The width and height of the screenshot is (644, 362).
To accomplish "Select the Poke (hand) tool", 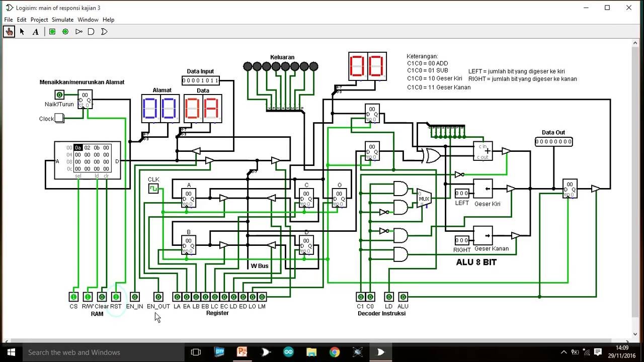I will [9, 32].
